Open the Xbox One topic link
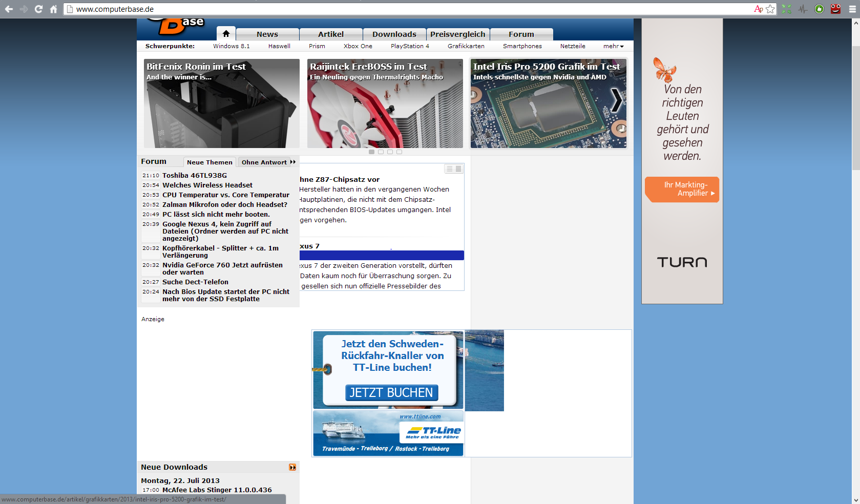The width and height of the screenshot is (860, 504). pyautogui.click(x=358, y=46)
